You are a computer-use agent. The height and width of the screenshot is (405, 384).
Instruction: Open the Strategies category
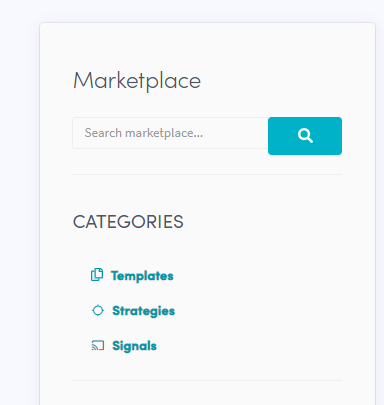click(x=133, y=311)
